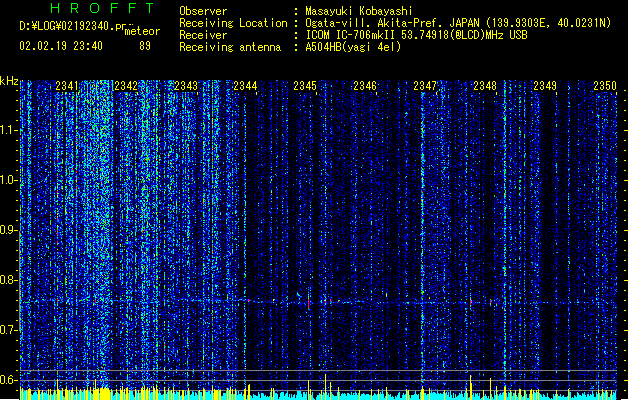Click the HROFFT title text
Screen dimensions: 629x400
point(102,8)
